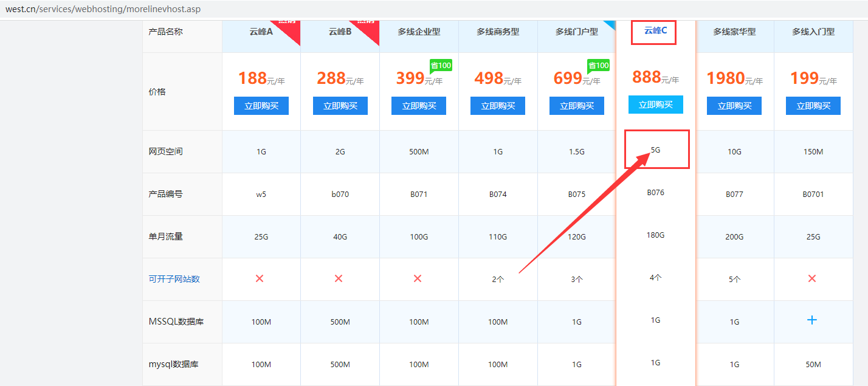Click the blue plus icon in MSSQL数据库 row
The width and height of the screenshot is (868, 386).
(x=811, y=320)
